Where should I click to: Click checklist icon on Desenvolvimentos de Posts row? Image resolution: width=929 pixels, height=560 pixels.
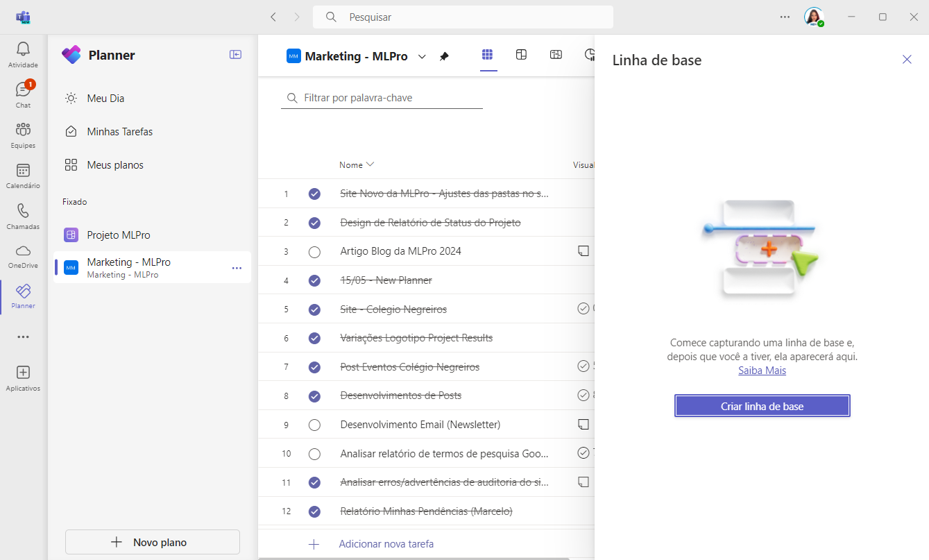point(583,395)
